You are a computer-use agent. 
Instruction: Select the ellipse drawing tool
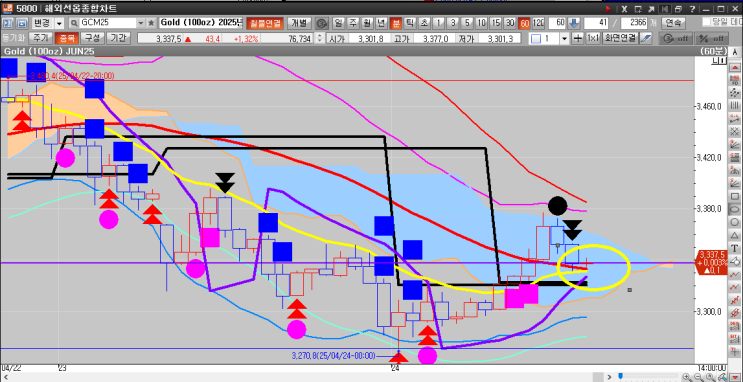coord(734,209)
